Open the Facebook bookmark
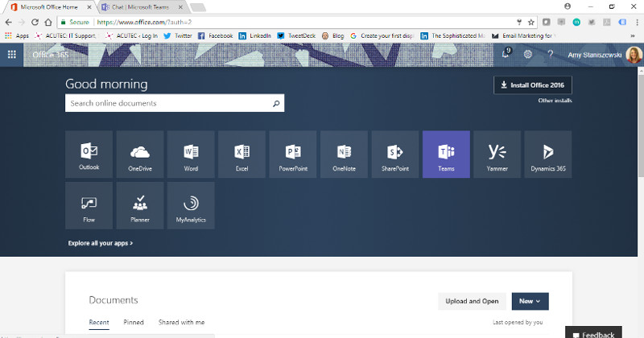The width and height of the screenshot is (644, 338). coord(215,35)
